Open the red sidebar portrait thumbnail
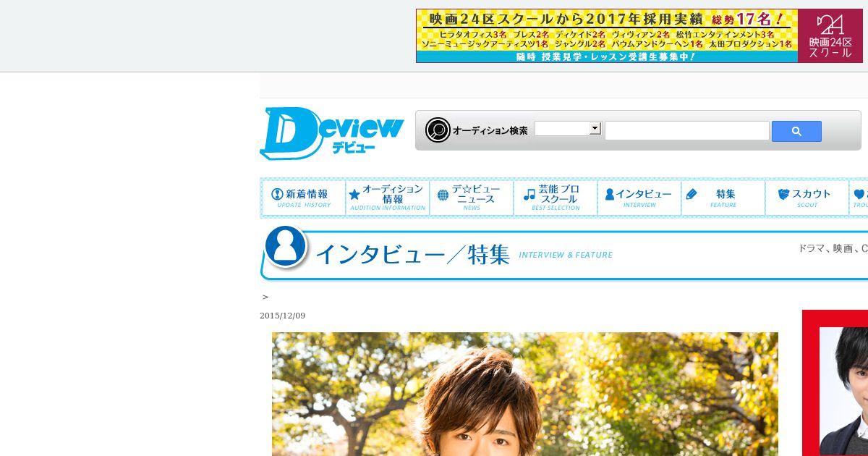Viewport: 868px width, 456px height. (835, 383)
